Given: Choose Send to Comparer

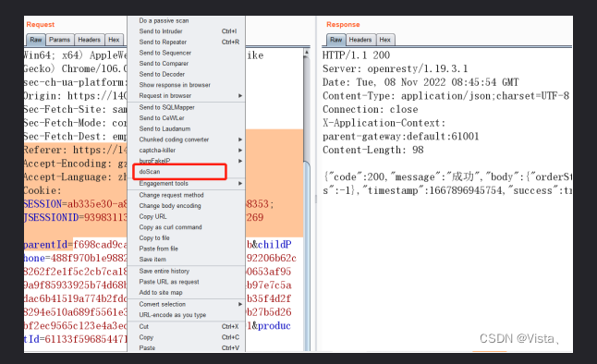Looking at the screenshot, I should coord(186,63).
